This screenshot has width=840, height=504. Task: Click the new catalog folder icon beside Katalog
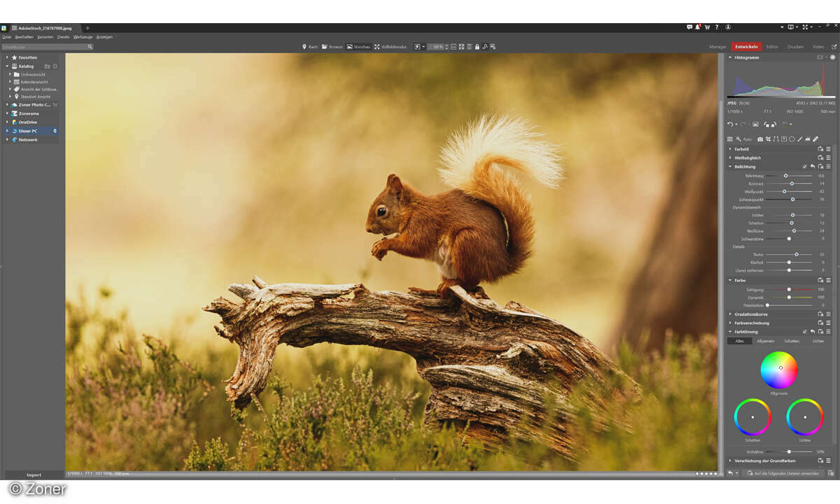(x=47, y=66)
